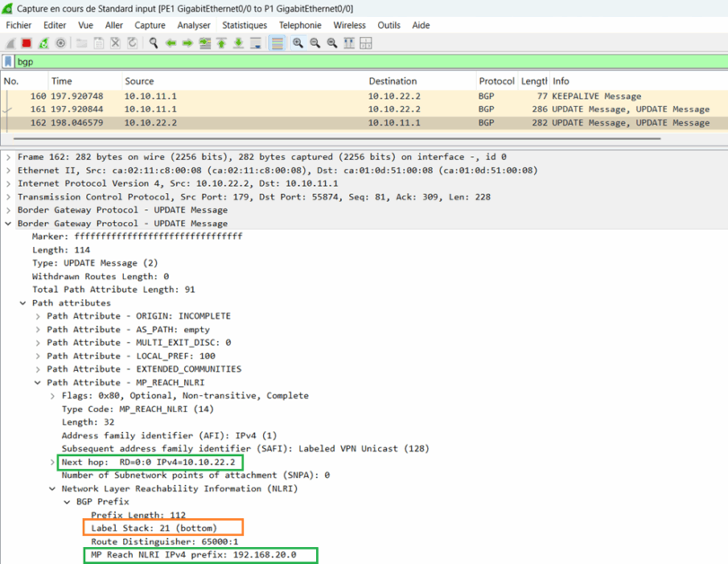
Task: Click the layout grid icon in toolbar
Action: click(366, 43)
